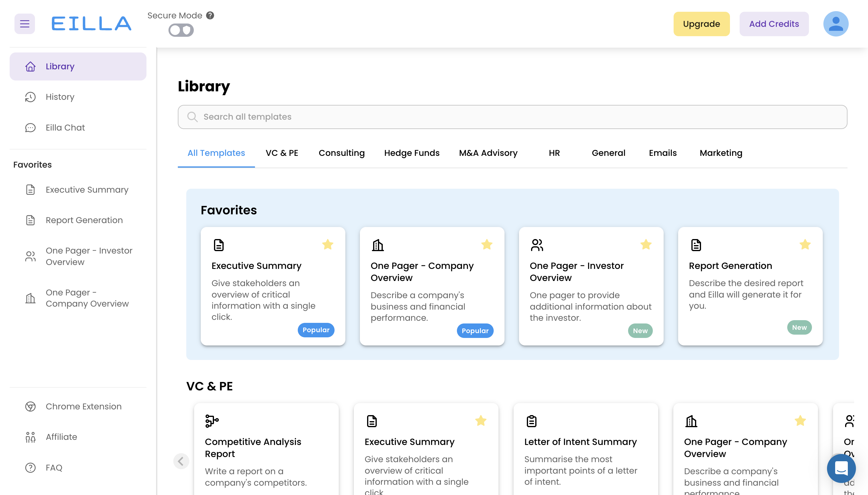Click the Affiliate people icon
The height and width of the screenshot is (495, 868).
coord(30,437)
